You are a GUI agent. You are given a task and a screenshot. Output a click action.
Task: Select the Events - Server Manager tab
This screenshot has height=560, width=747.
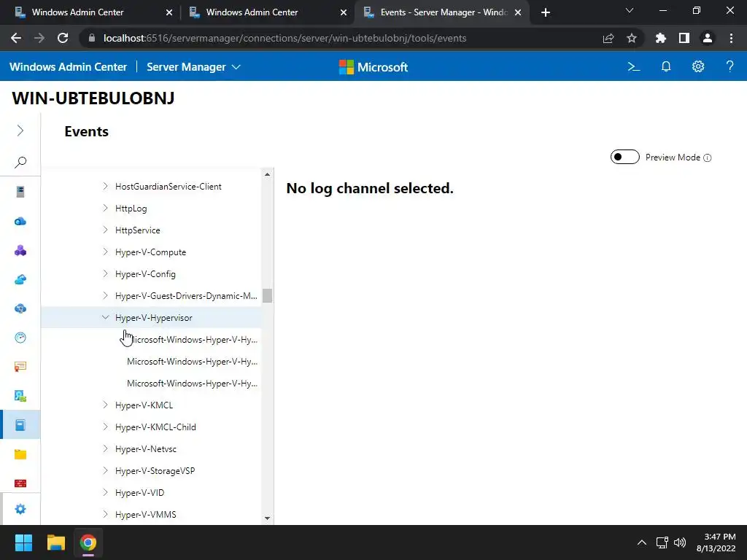click(442, 12)
